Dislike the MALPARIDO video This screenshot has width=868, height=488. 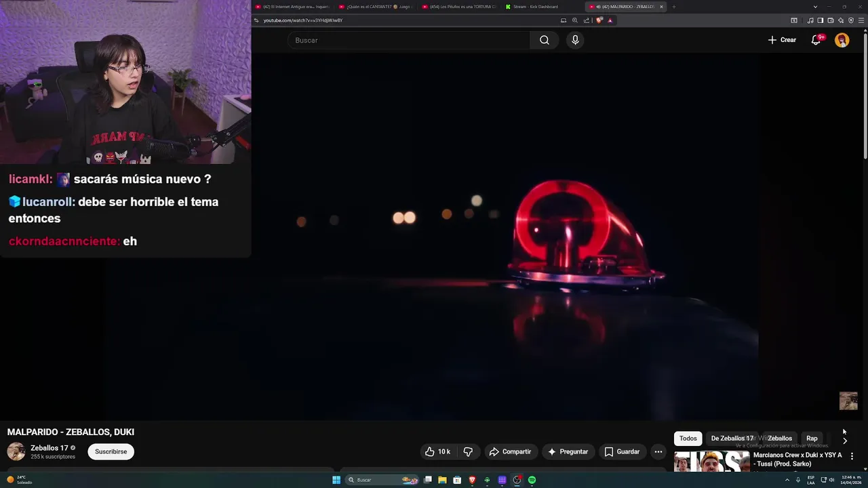pyautogui.click(x=468, y=451)
